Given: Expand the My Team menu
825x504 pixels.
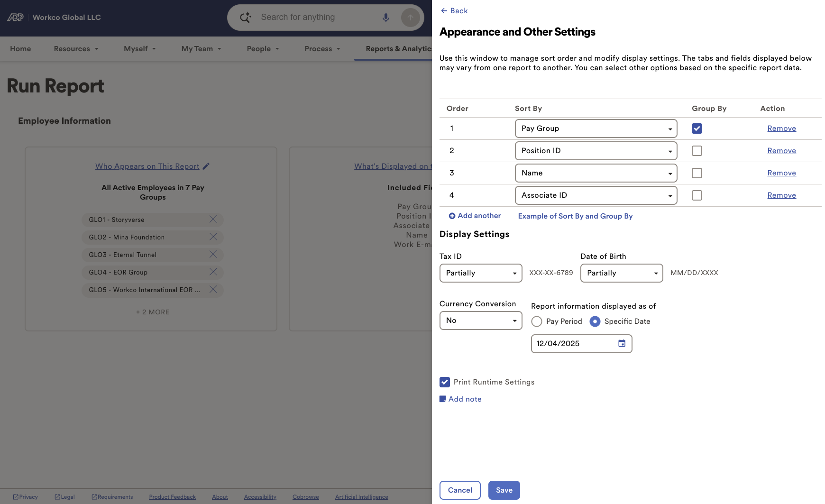Looking at the screenshot, I should pos(201,49).
